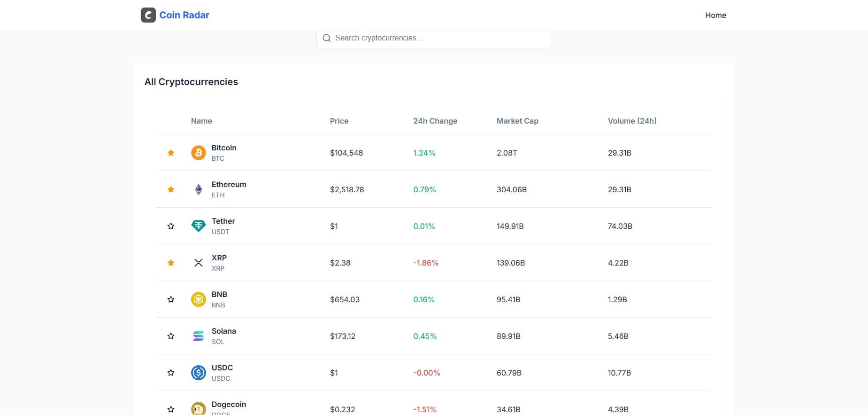
Task: Click the All Cryptocurrencies heading
Action: 191,82
